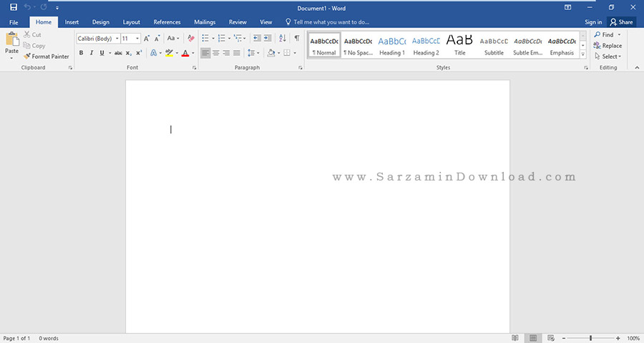This screenshot has width=644, height=343.
Task: Click the Sign in link
Action: pos(593,22)
